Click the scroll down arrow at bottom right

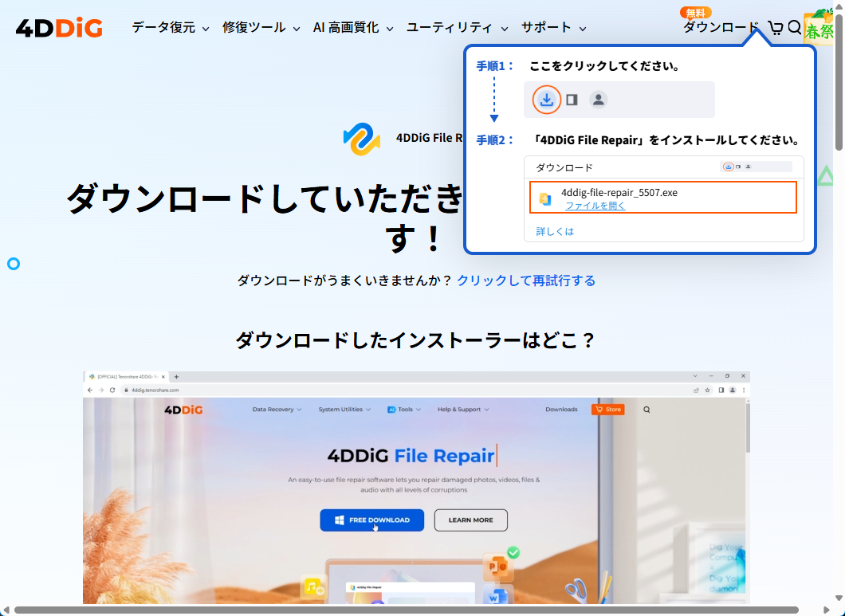coord(839,598)
